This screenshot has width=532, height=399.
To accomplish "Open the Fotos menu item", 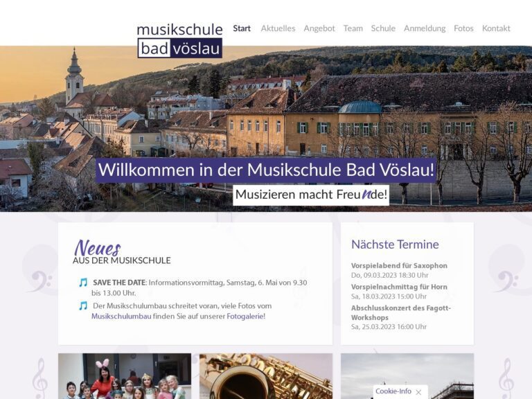I will [x=463, y=28].
